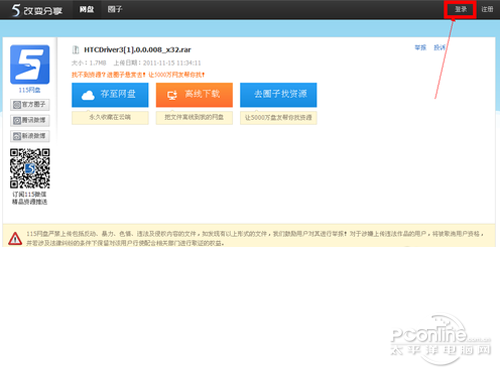This screenshot has height=375, width=500.
Task: Click the orange 找不到资源 promo link
Action: (138, 75)
